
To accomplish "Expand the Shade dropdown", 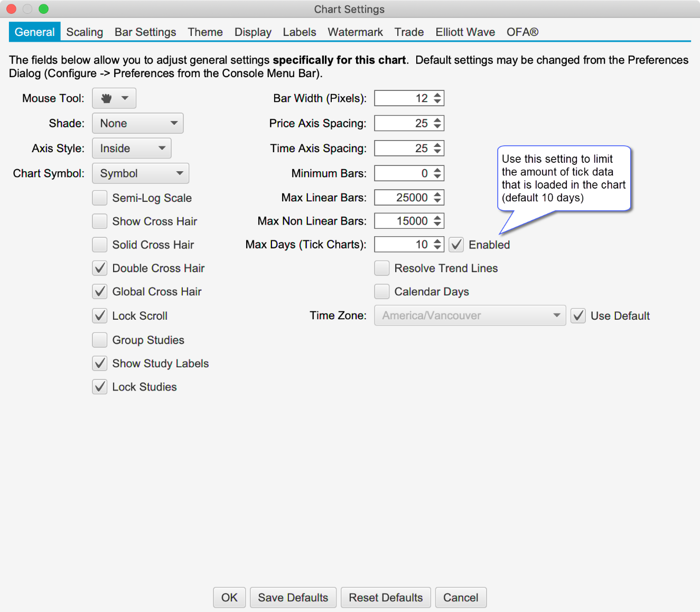I will [x=138, y=124].
